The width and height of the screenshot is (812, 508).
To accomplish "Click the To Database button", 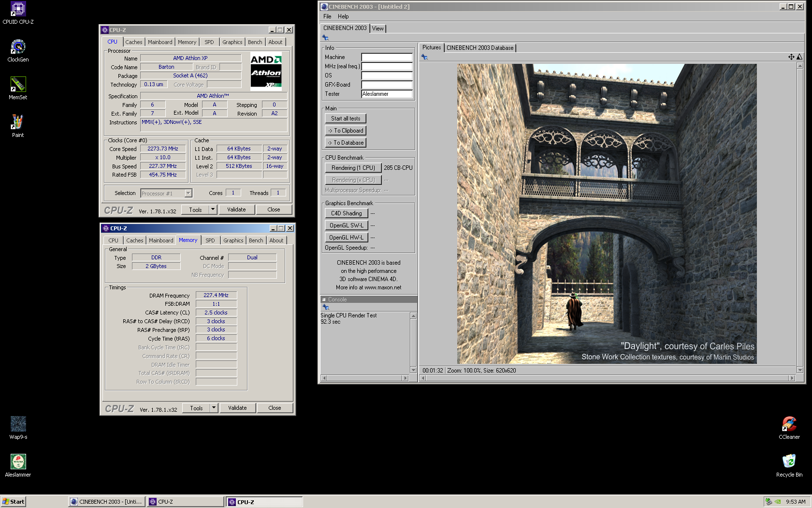I will pos(346,143).
